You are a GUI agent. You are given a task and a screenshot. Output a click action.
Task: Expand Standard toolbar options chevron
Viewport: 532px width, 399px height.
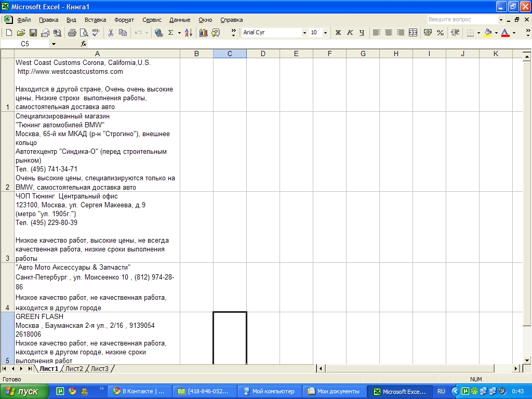233,33
